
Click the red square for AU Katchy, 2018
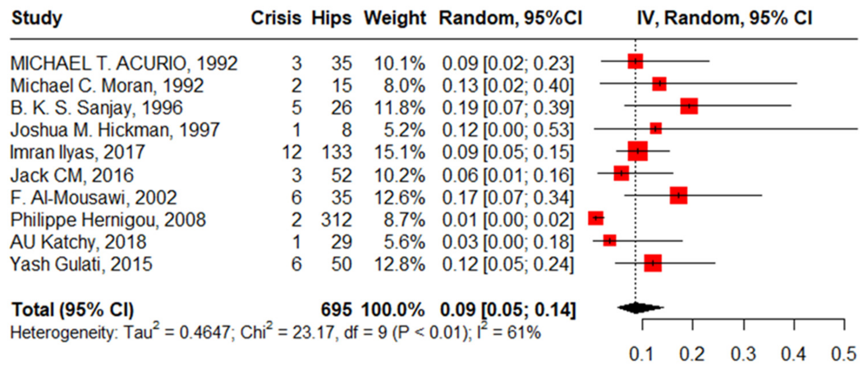tap(609, 241)
